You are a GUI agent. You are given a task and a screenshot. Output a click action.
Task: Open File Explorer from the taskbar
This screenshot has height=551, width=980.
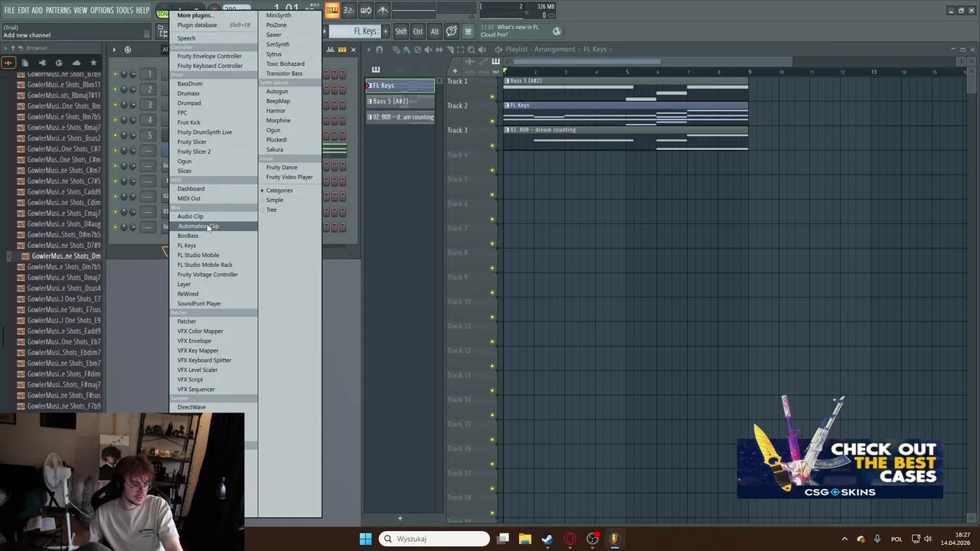[524, 539]
